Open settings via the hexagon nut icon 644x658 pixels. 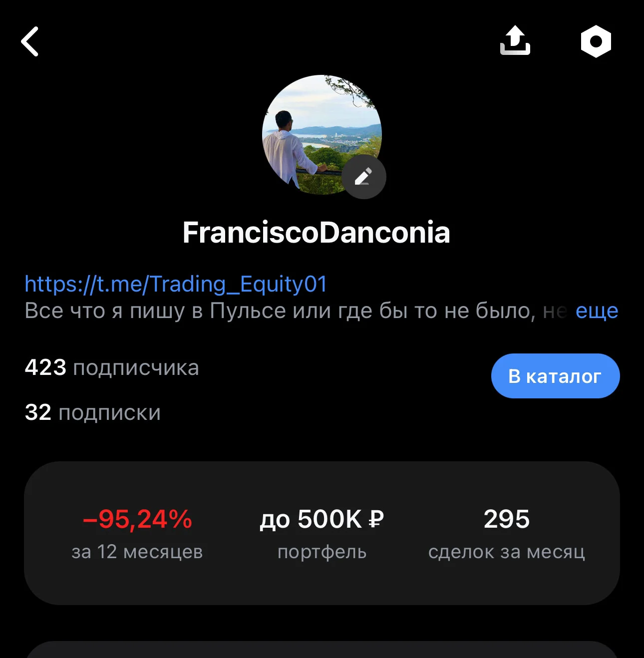point(596,41)
